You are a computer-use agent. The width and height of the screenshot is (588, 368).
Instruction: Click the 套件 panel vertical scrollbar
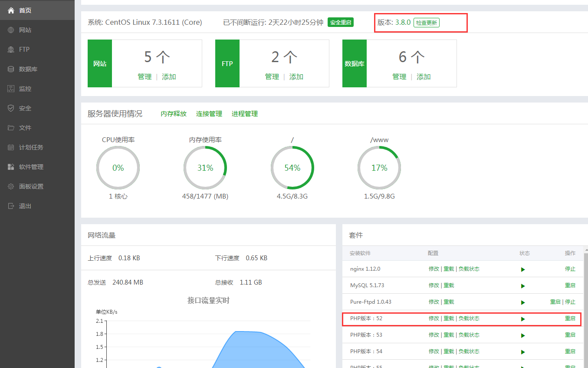click(x=586, y=311)
